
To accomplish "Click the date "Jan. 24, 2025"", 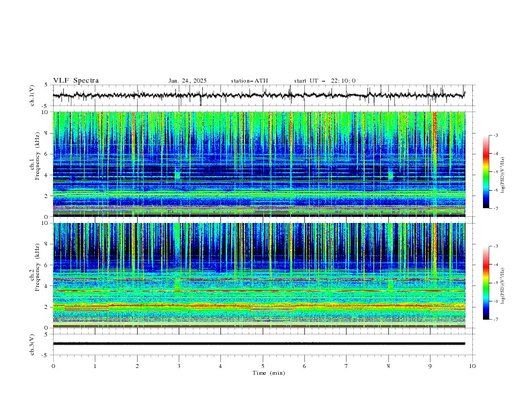I will point(187,81).
